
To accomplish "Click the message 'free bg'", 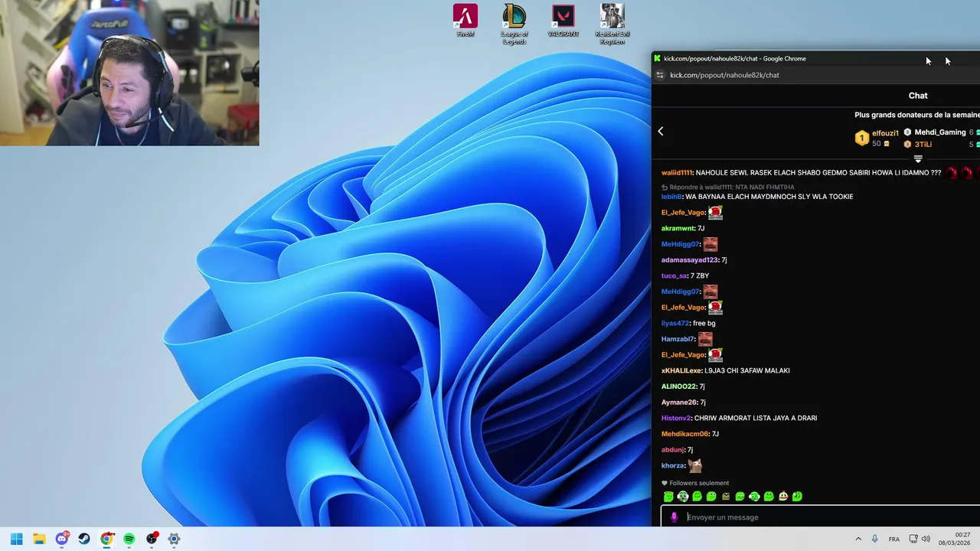I will tap(704, 324).
